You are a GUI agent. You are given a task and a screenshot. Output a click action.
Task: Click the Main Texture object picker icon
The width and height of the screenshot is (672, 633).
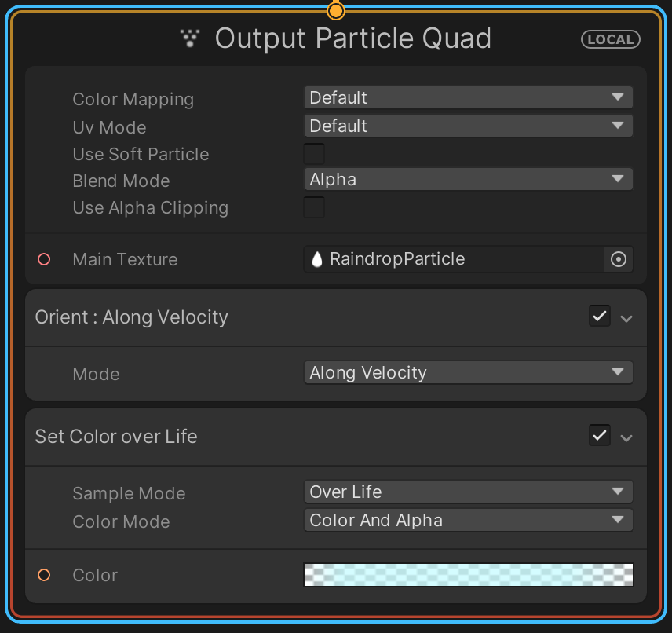[619, 260]
